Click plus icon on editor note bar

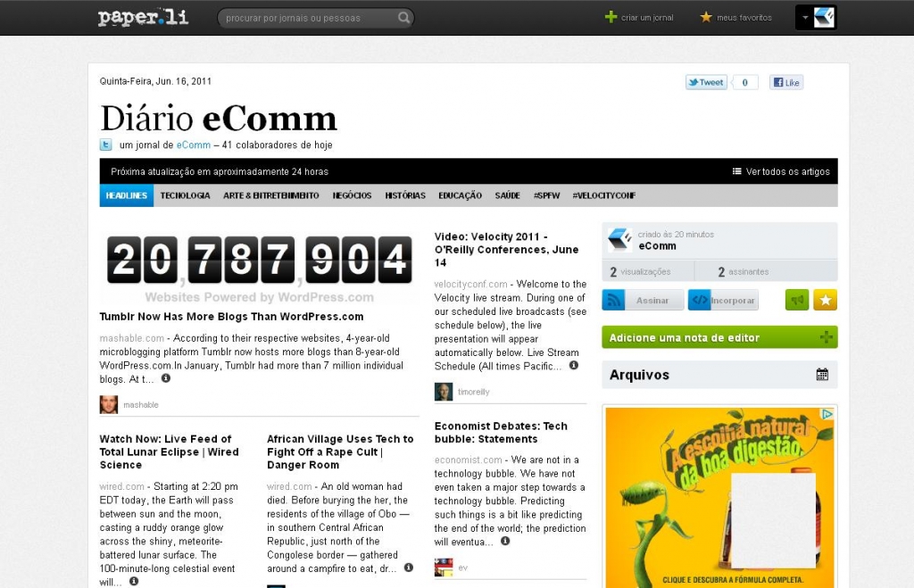pos(826,337)
